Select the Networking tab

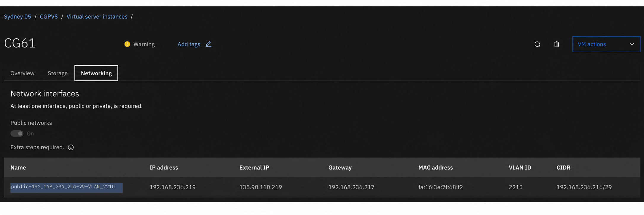[x=96, y=73]
